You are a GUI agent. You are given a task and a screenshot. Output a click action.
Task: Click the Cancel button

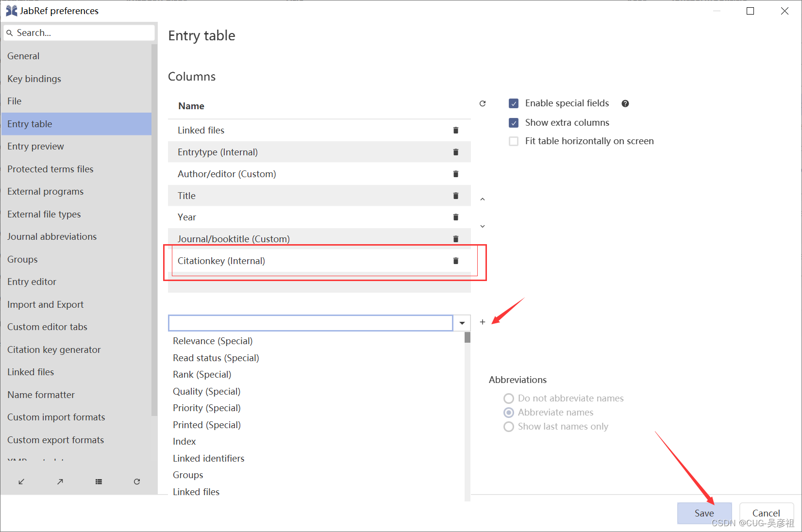(x=766, y=513)
